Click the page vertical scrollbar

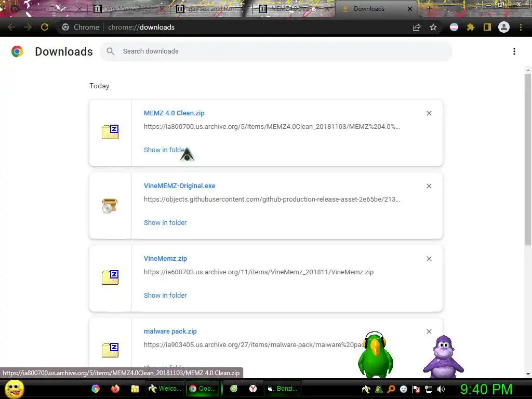coord(528,159)
